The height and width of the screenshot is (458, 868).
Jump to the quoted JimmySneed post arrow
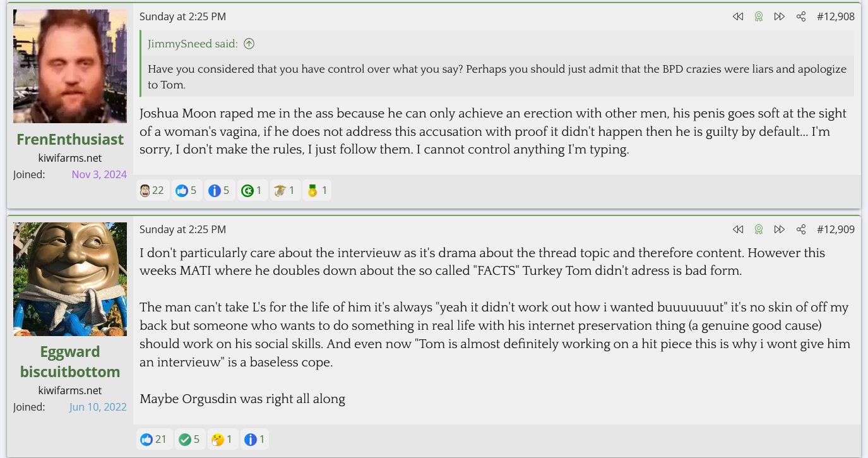249,44
